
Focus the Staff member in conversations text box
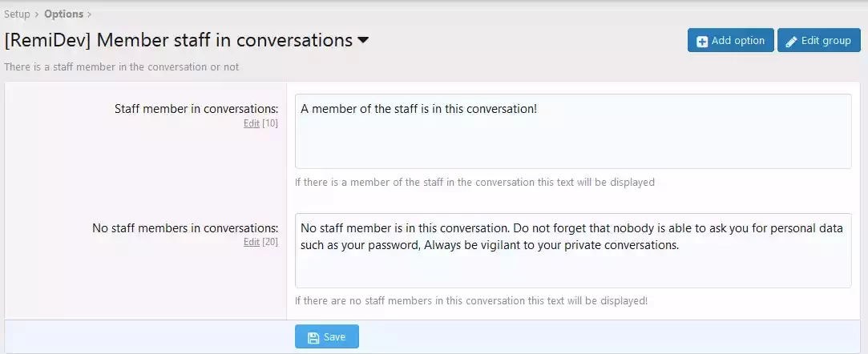point(573,131)
